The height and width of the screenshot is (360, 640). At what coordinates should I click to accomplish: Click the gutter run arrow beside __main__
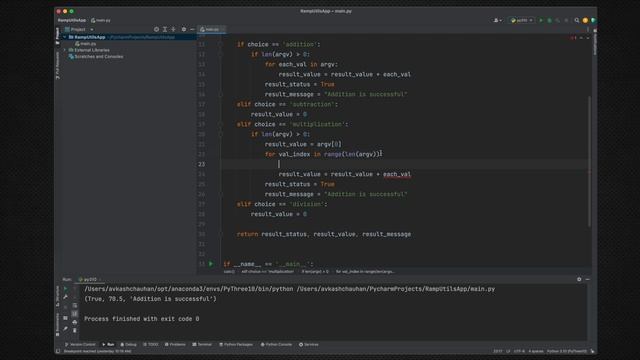[x=211, y=264]
